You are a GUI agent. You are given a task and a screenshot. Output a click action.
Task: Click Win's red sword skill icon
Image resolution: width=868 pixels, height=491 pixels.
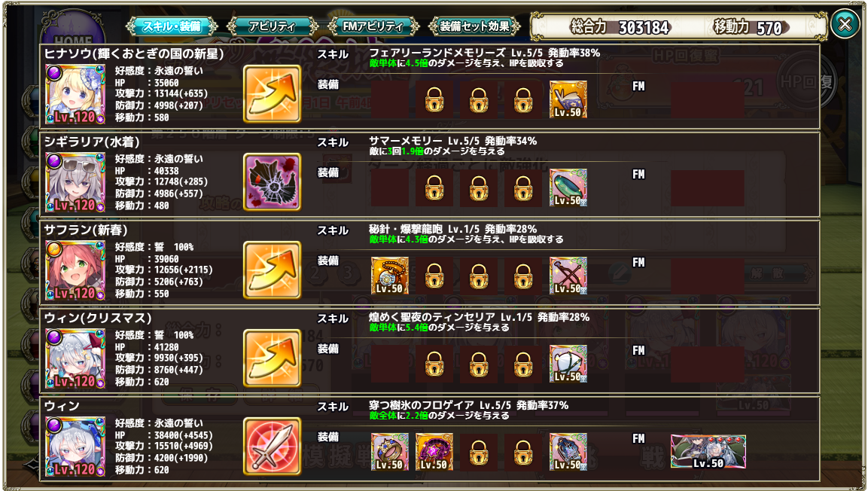click(272, 446)
